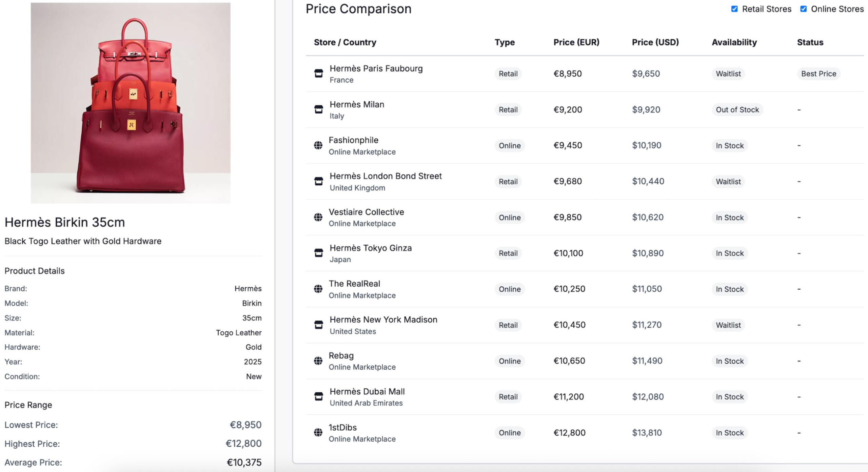Click the Price (USD) column header
Viewport: 868px width, 472px height.
655,42
